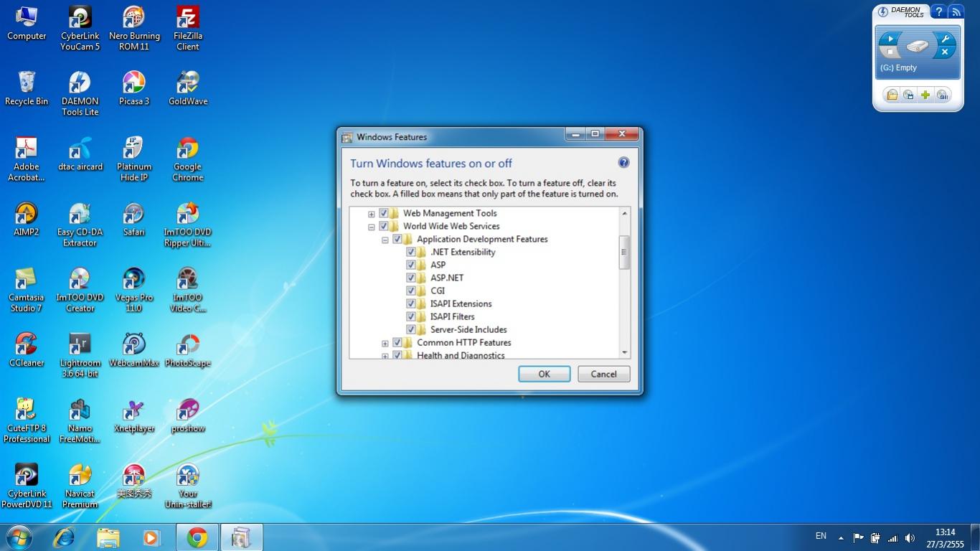Select the DAEMON Tools Lite desktop shortcut
Screen dimensions: 980x551
(80, 93)
